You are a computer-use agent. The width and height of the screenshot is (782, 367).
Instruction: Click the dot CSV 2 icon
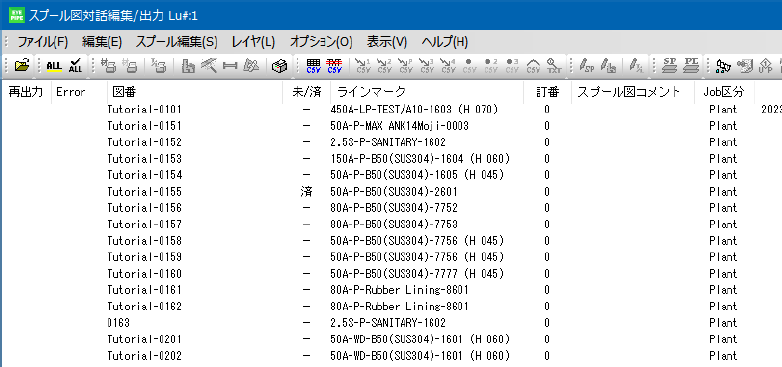pos(491,66)
